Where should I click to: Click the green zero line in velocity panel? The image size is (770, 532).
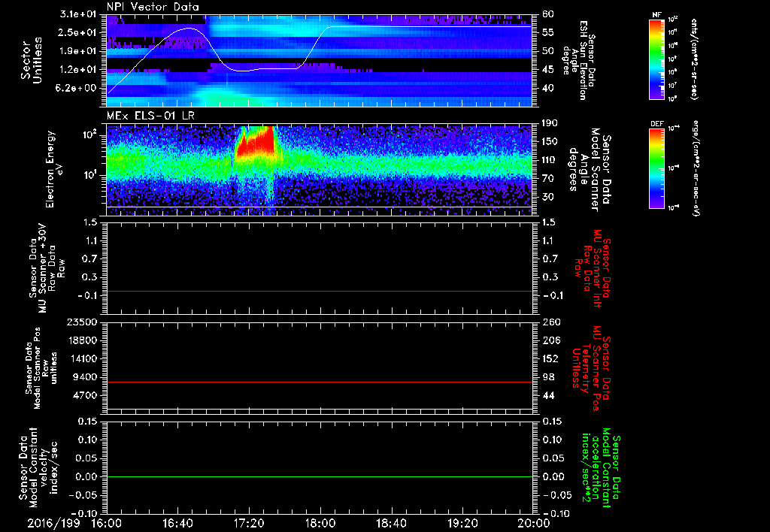(320, 476)
